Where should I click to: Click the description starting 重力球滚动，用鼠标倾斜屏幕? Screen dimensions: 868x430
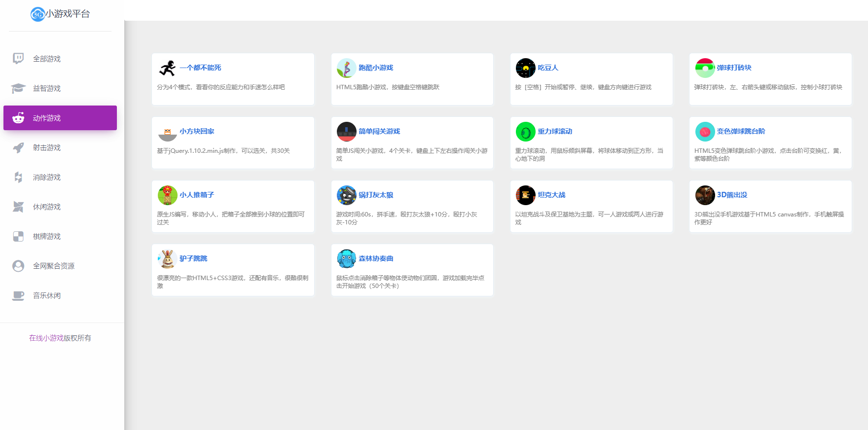pyautogui.click(x=589, y=155)
